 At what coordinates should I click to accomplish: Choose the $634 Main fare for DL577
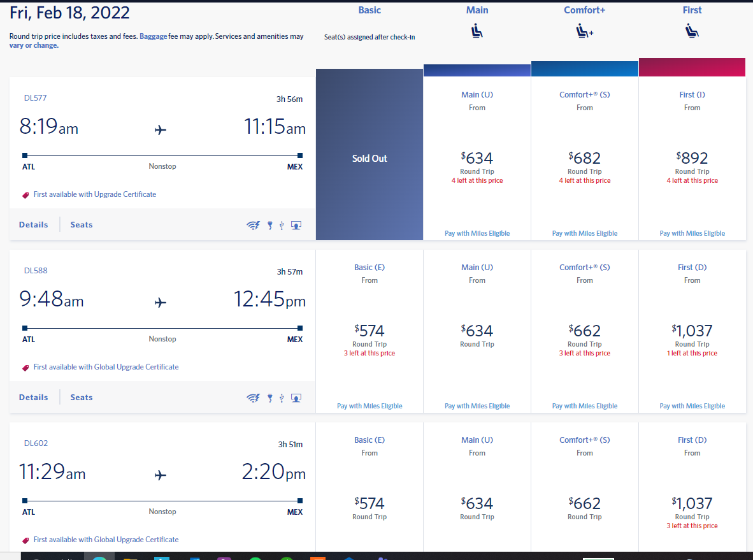(x=477, y=158)
